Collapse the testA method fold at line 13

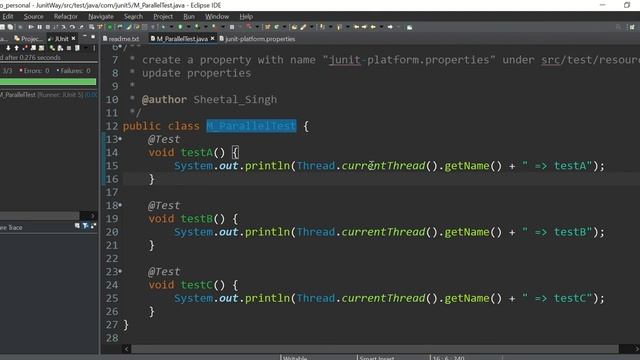coord(120,139)
